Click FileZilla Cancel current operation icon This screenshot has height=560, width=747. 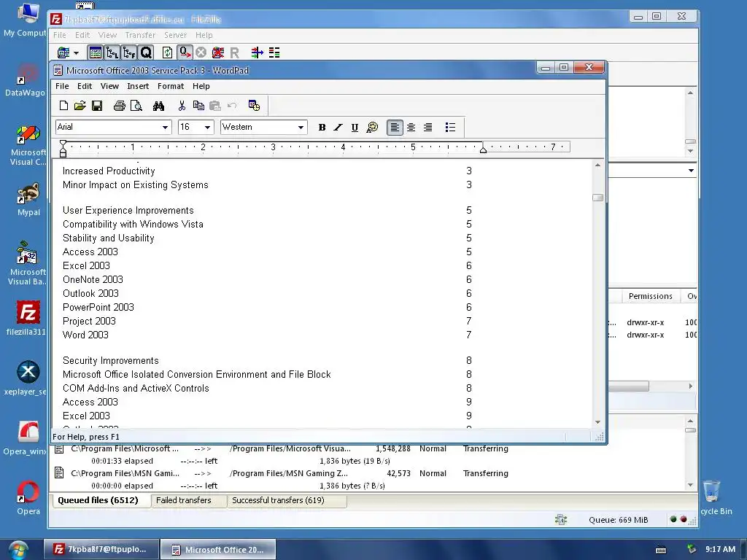coord(201,52)
